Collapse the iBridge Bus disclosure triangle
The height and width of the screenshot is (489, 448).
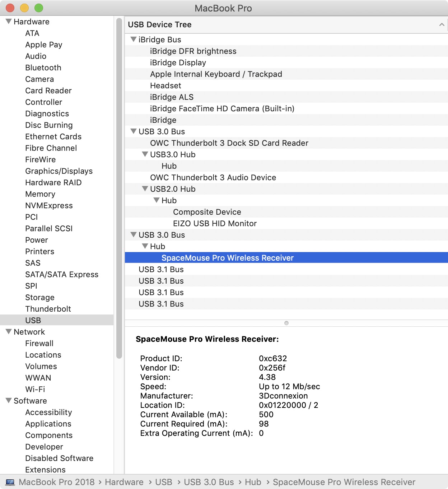134,39
